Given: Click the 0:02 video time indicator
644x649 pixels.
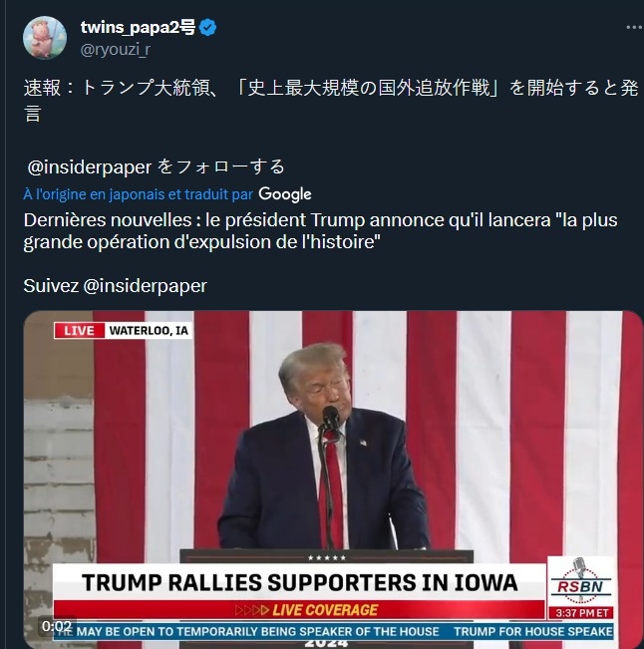Looking at the screenshot, I should point(57,625).
